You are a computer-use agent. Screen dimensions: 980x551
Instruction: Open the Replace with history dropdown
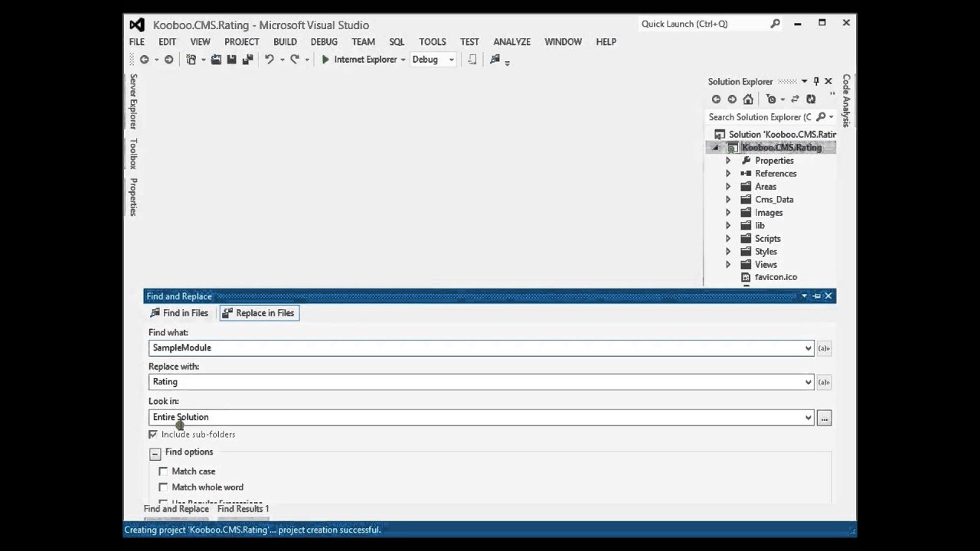808,382
